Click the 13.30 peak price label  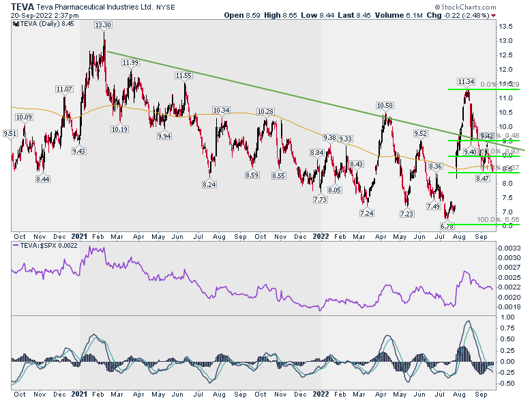[103, 25]
